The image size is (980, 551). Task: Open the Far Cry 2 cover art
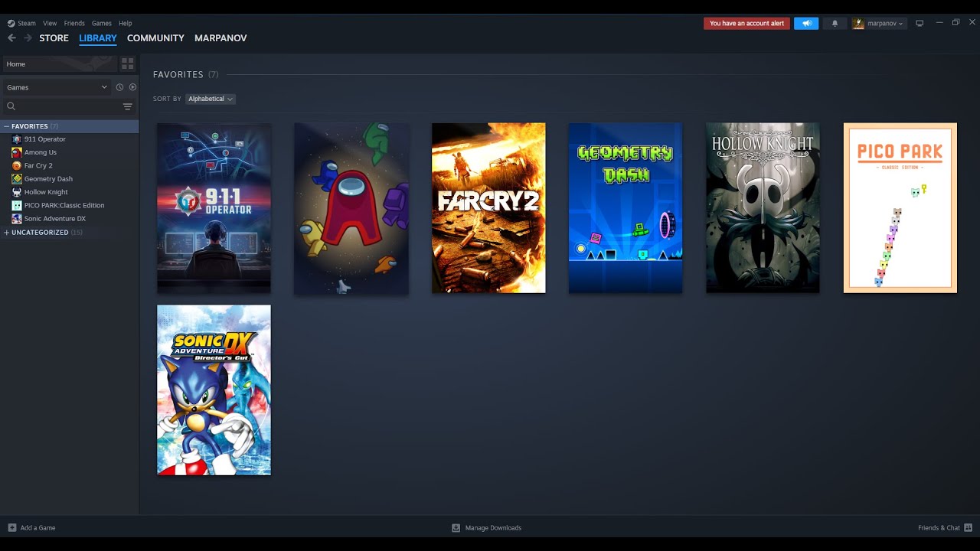point(488,208)
